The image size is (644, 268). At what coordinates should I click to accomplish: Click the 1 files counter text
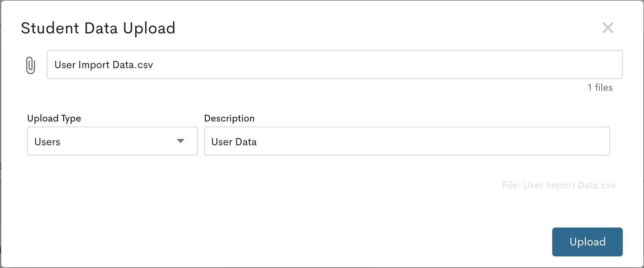pos(600,87)
